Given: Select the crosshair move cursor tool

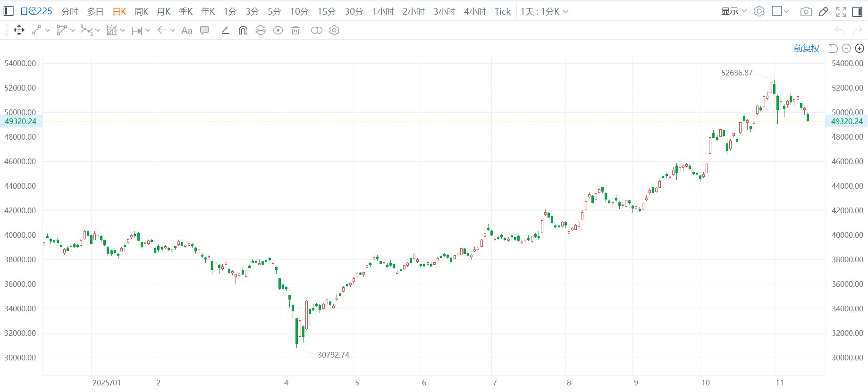Looking at the screenshot, I should [19, 31].
